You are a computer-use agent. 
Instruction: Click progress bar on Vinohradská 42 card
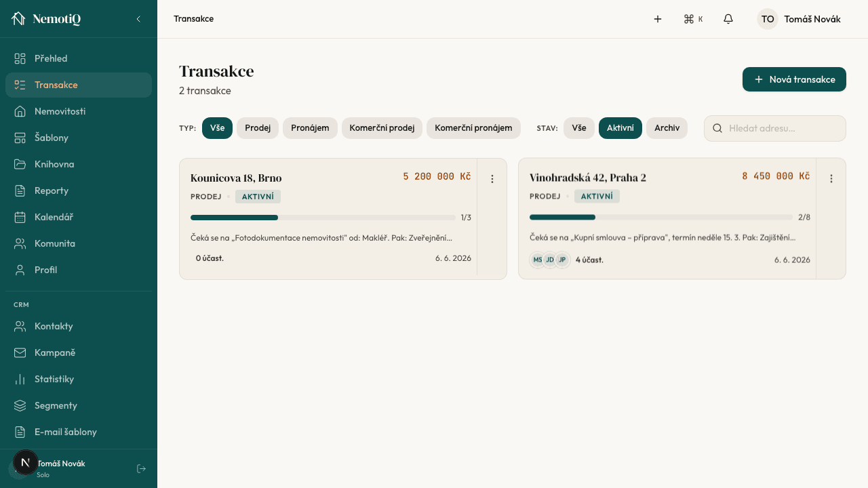click(661, 218)
